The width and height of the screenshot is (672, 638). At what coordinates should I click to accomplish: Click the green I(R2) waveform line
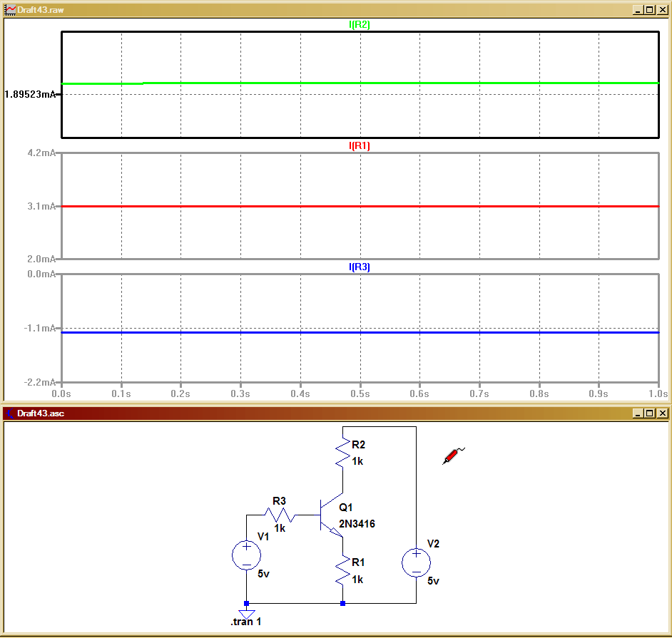point(360,83)
